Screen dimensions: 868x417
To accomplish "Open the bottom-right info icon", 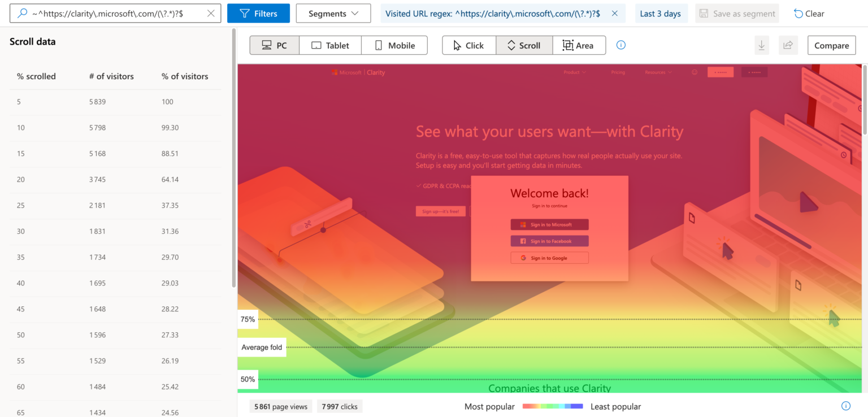I will click(x=846, y=406).
